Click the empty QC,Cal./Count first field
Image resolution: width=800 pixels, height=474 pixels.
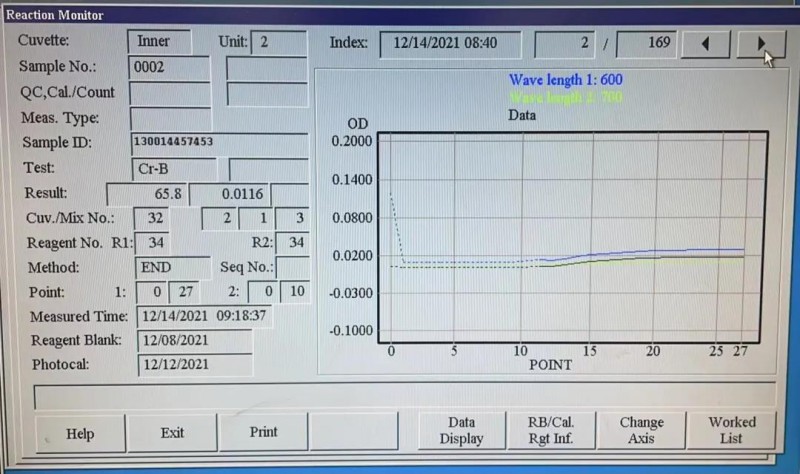click(x=170, y=93)
